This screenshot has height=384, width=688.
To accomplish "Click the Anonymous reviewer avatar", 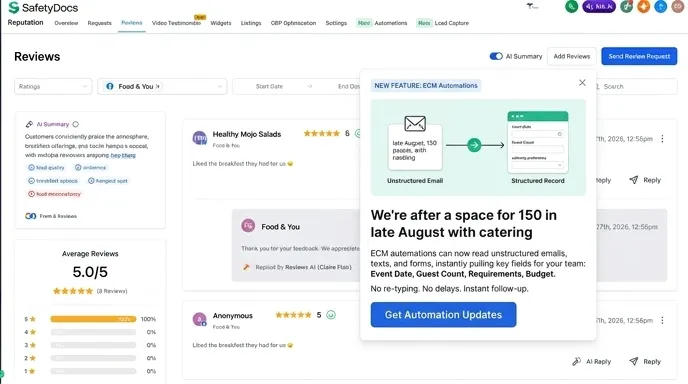I will pos(200,319).
